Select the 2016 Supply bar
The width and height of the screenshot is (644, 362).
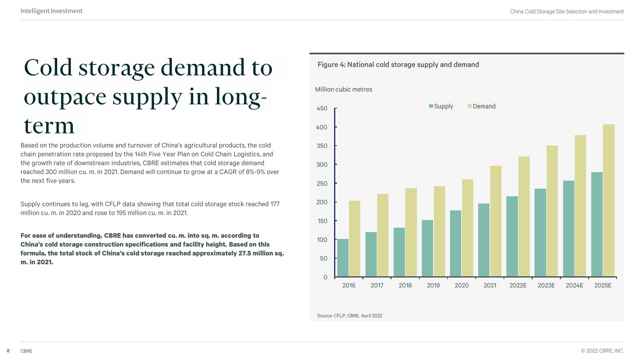[x=343, y=258]
